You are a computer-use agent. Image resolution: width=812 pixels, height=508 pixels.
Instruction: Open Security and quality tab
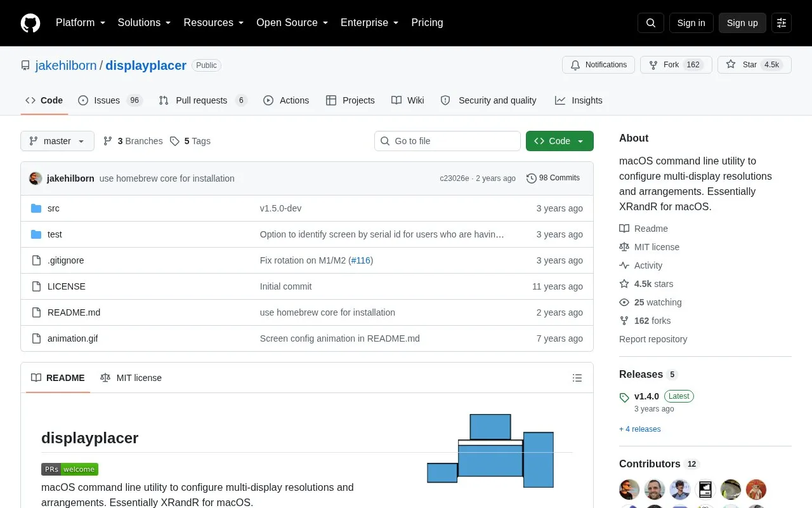coord(488,100)
